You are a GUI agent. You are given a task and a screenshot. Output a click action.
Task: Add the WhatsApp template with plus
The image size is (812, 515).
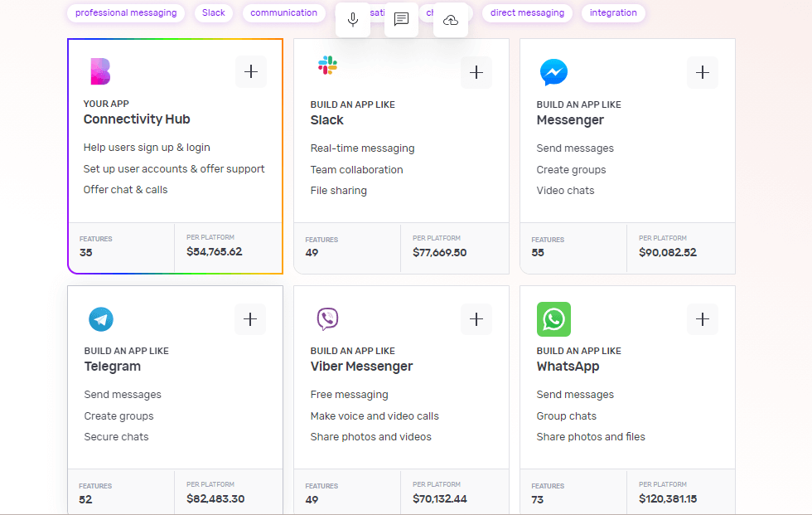tap(703, 319)
